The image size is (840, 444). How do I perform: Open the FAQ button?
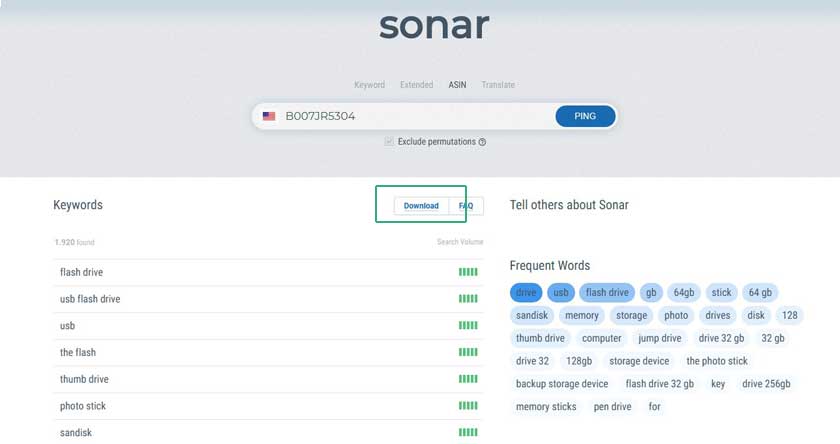(x=466, y=206)
